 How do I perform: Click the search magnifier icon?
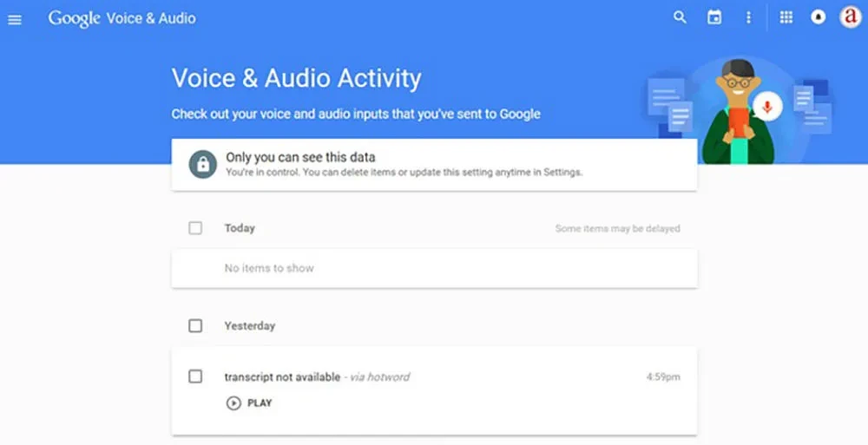tap(680, 17)
